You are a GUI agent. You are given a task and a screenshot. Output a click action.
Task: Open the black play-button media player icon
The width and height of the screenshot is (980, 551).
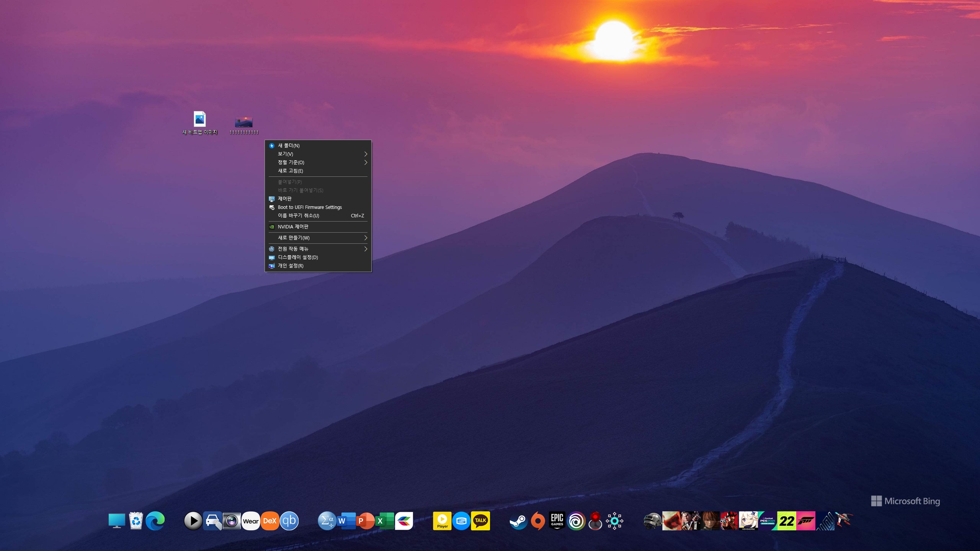pyautogui.click(x=193, y=521)
